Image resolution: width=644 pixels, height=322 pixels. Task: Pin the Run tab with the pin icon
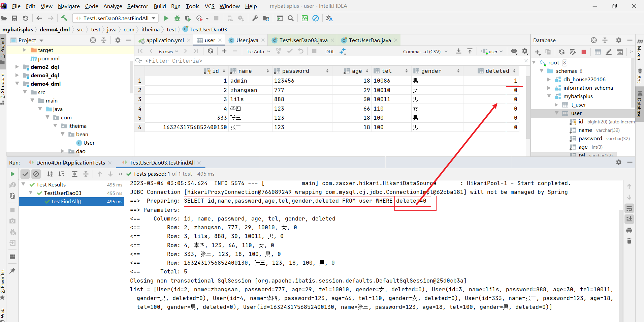(x=12, y=271)
